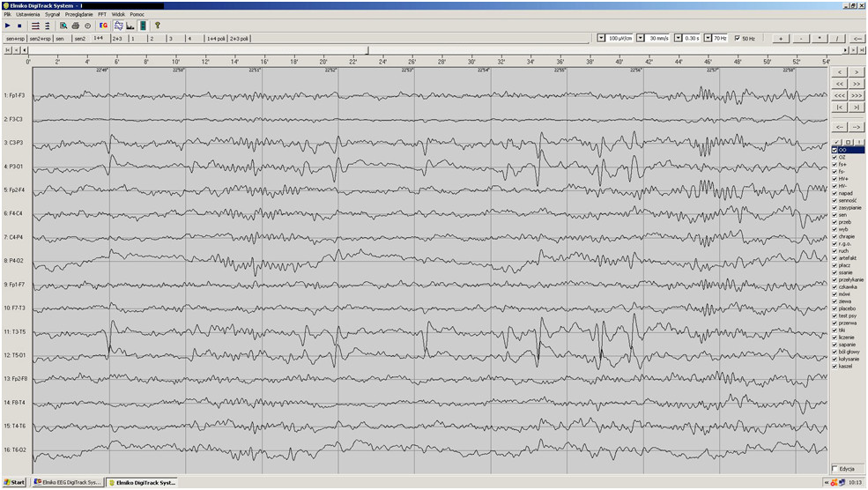This screenshot has width=868, height=490.
Task: Click the - button in the top toolbar
Action: pos(800,38)
